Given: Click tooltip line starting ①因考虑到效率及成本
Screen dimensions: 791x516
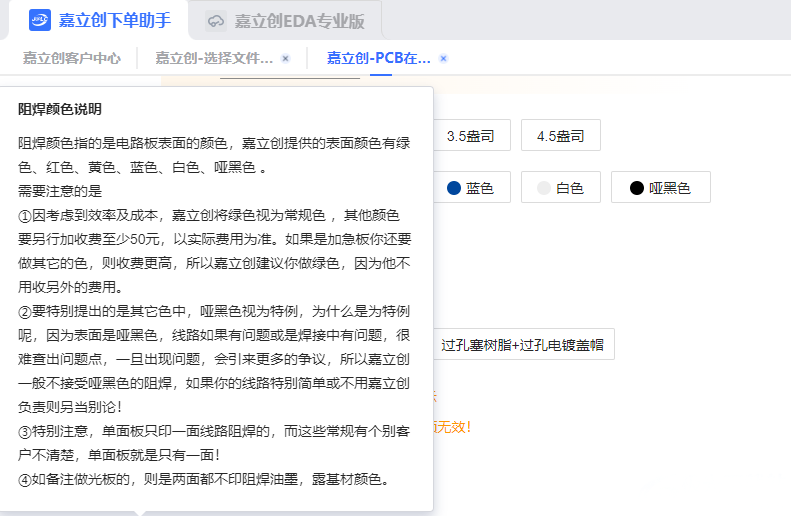Looking at the screenshot, I should click(x=209, y=215).
